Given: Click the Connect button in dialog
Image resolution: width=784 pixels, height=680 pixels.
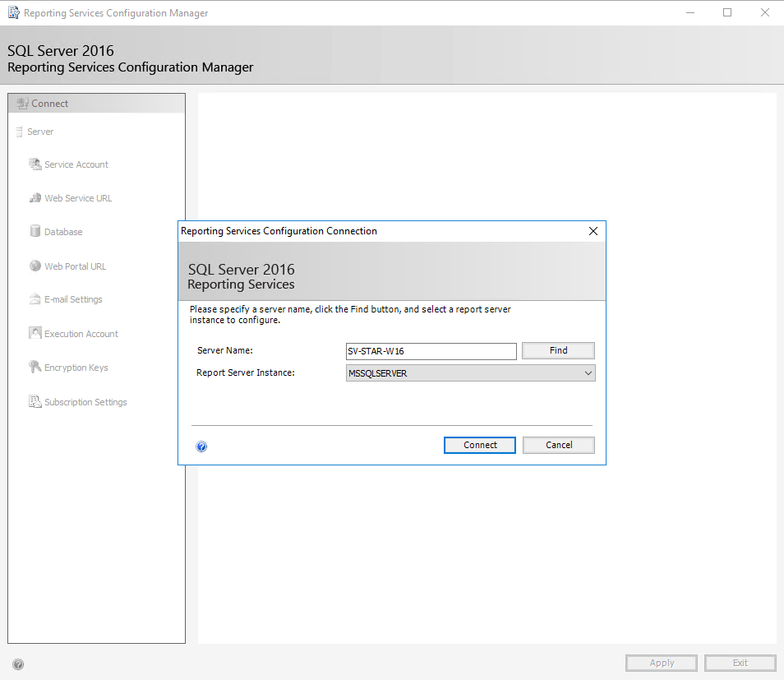Looking at the screenshot, I should tap(479, 445).
